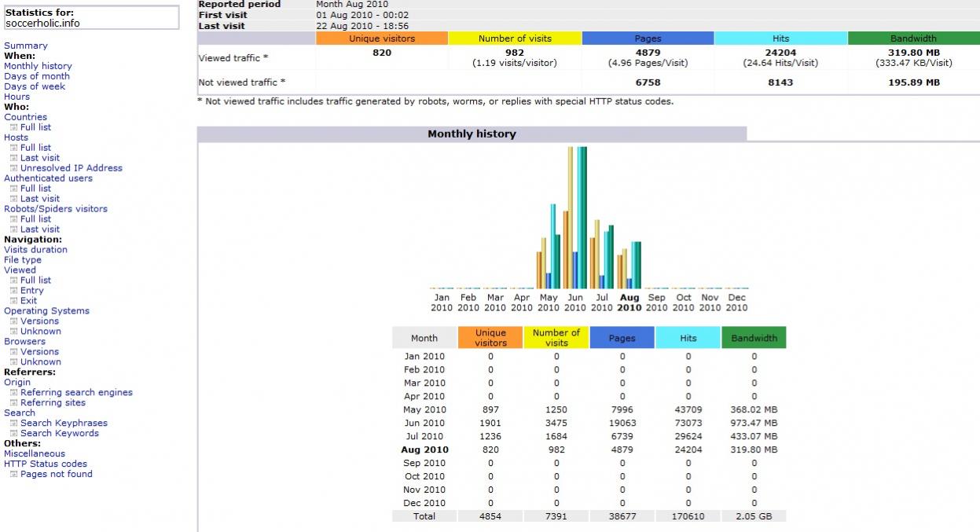Open Operating Systems statistics link
Image resolution: width=980 pixels, height=532 pixels.
coord(46,311)
